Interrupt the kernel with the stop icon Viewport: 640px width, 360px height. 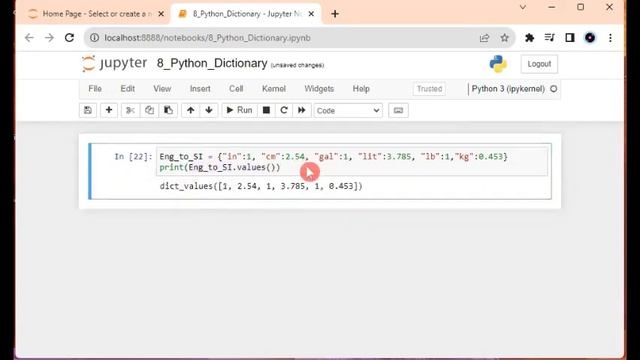tap(266, 110)
